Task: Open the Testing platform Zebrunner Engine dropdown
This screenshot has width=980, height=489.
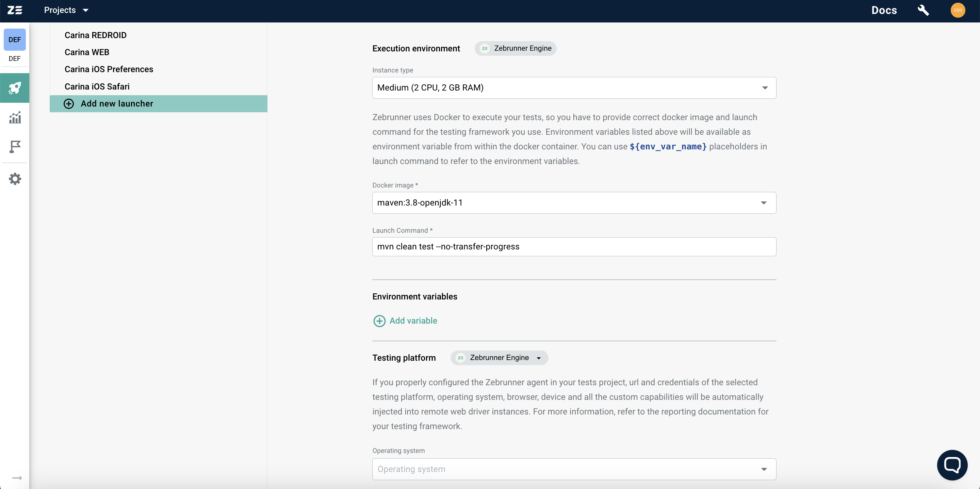Action: (499, 358)
